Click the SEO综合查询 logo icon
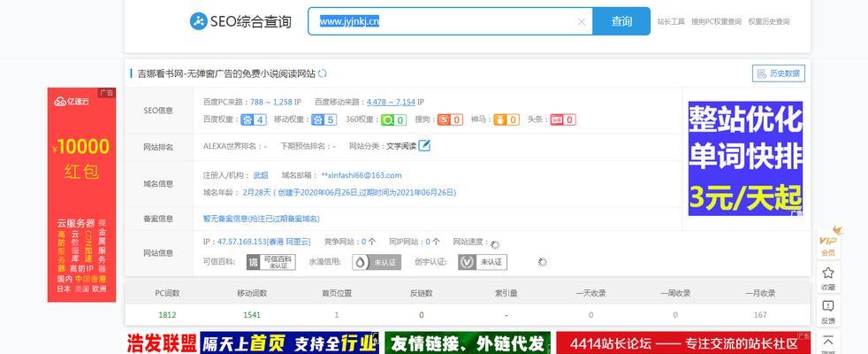Image resolution: width=868 pixels, height=354 pixels. point(198,21)
